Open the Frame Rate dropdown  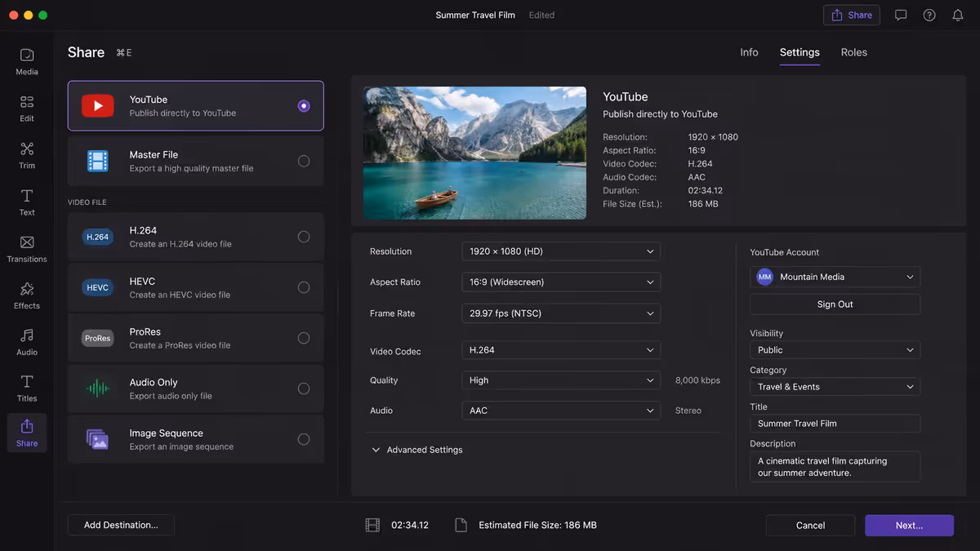point(561,313)
